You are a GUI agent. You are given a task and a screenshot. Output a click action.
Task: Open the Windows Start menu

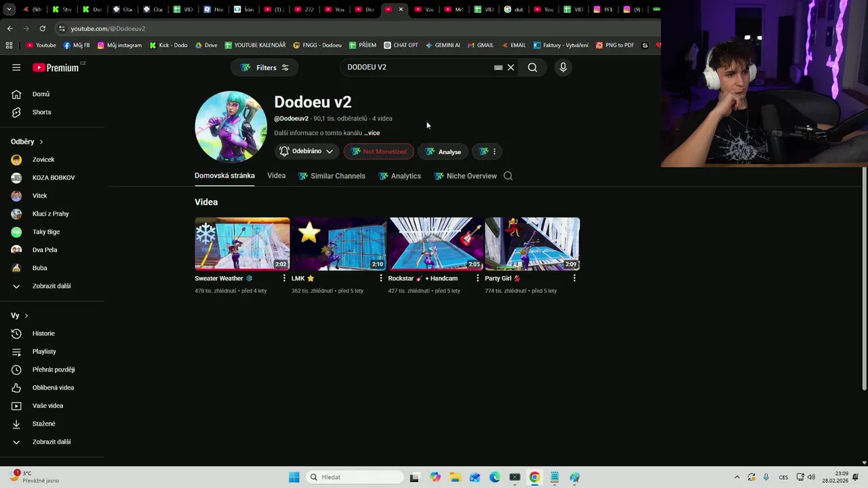pos(294,477)
